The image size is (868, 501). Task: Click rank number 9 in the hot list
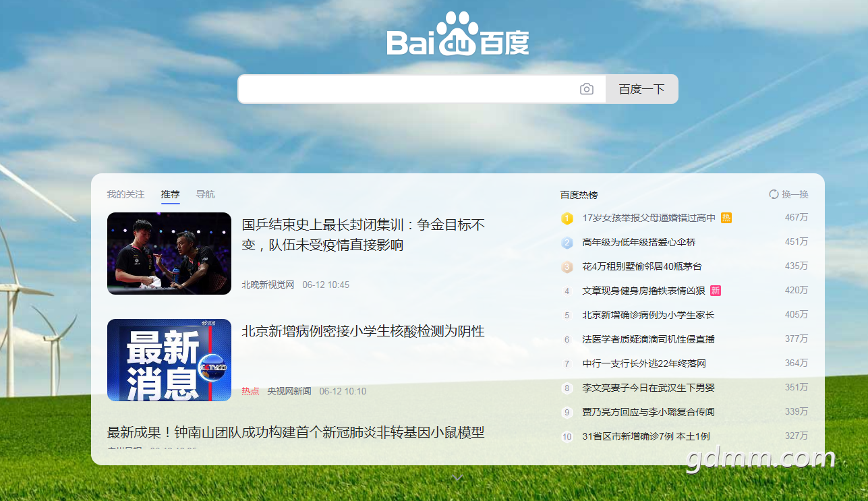pos(567,413)
